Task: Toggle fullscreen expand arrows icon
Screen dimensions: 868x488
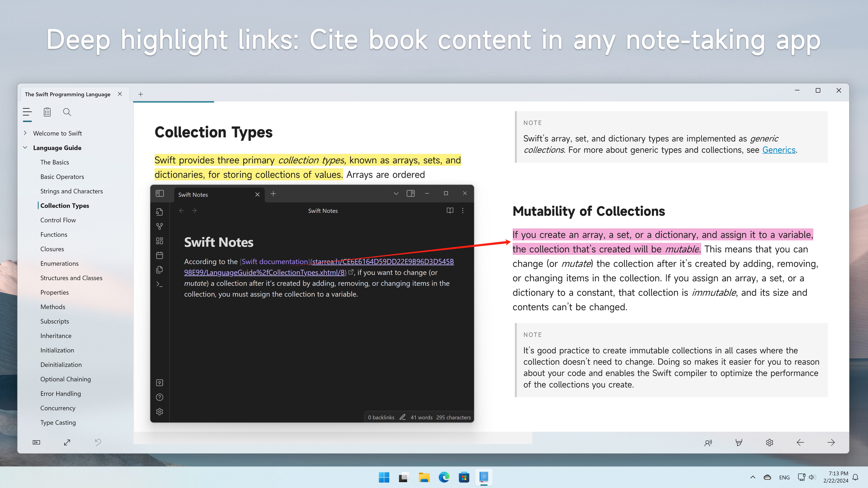Action: pyautogui.click(x=67, y=443)
